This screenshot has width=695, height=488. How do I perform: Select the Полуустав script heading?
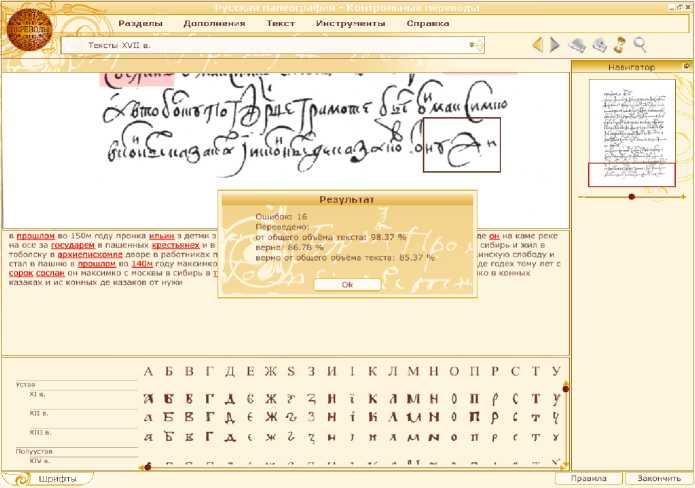coord(34,451)
